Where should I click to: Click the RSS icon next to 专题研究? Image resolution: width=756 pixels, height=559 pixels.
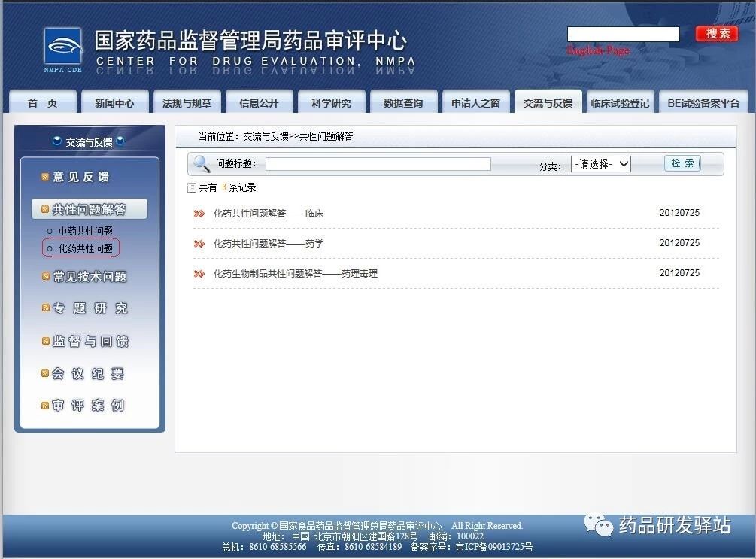45,308
